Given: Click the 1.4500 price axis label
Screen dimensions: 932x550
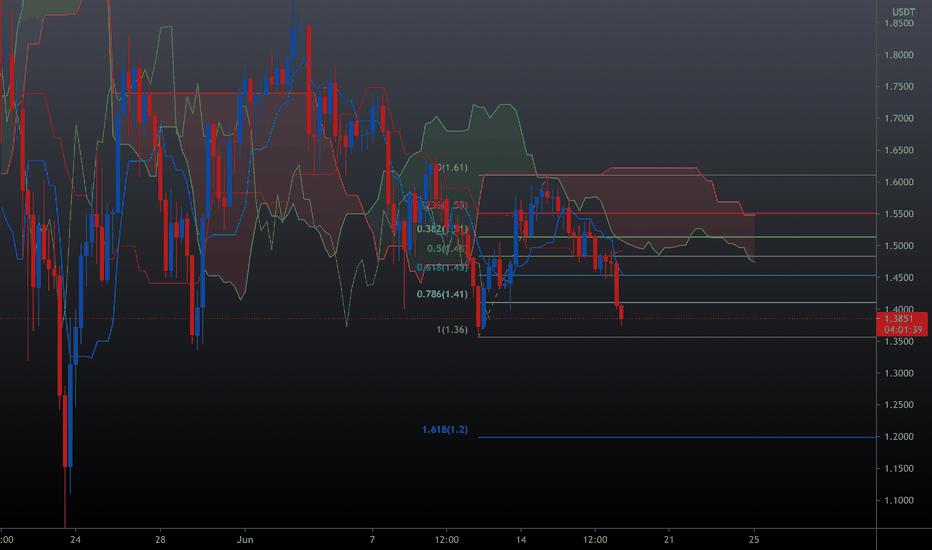Looking at the screenshot, I should pos(899,278).
